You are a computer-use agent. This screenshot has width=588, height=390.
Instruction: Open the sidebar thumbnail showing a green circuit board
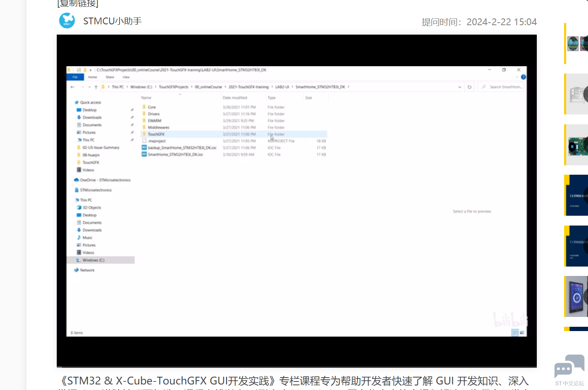577,145
